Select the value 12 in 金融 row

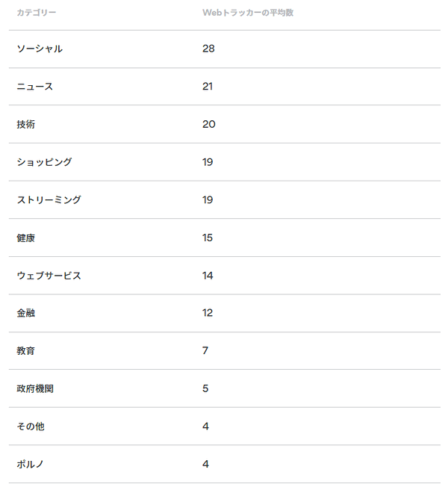tap(208, 312)
